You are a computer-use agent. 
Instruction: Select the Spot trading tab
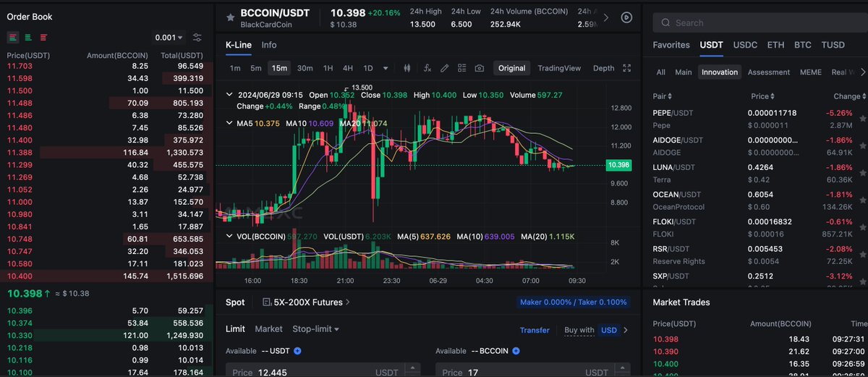[x=235, y=302]
